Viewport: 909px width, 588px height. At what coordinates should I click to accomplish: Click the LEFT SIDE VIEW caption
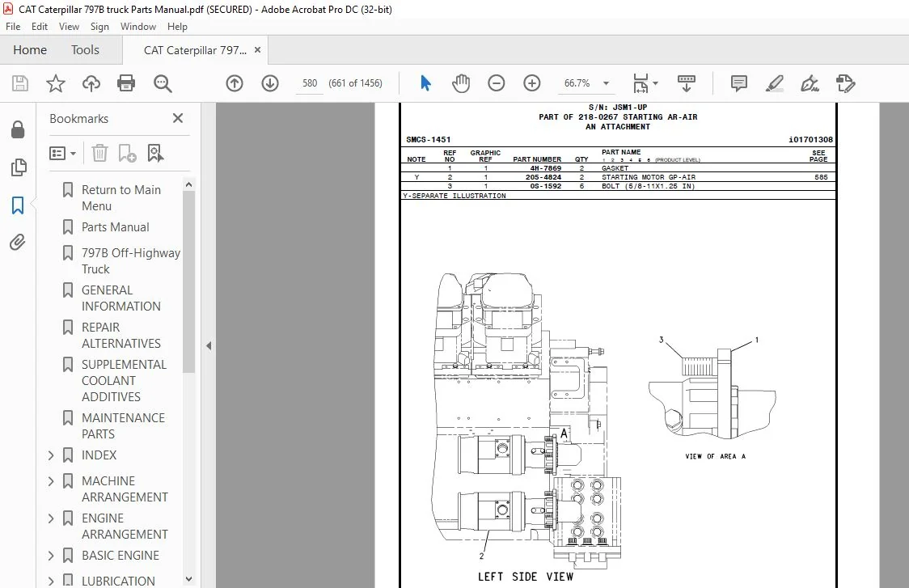point(525,577)
